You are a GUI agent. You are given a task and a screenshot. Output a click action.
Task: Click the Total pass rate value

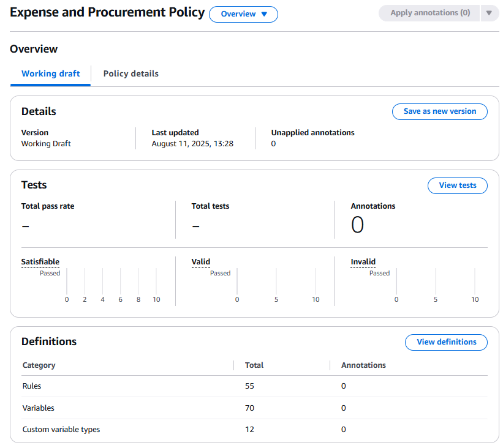25,226
